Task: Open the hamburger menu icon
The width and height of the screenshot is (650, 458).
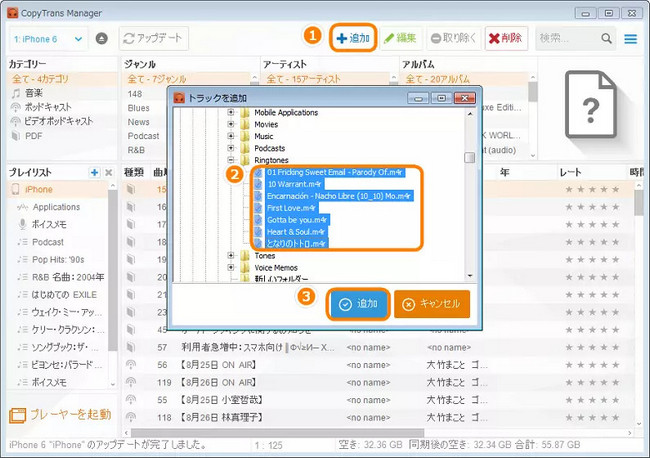Action: (x=631, y=39)
